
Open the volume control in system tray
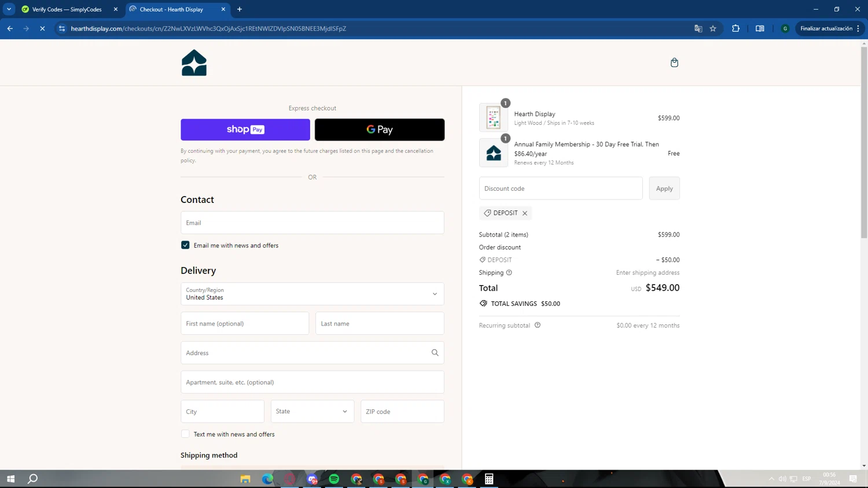pos(782,479)
